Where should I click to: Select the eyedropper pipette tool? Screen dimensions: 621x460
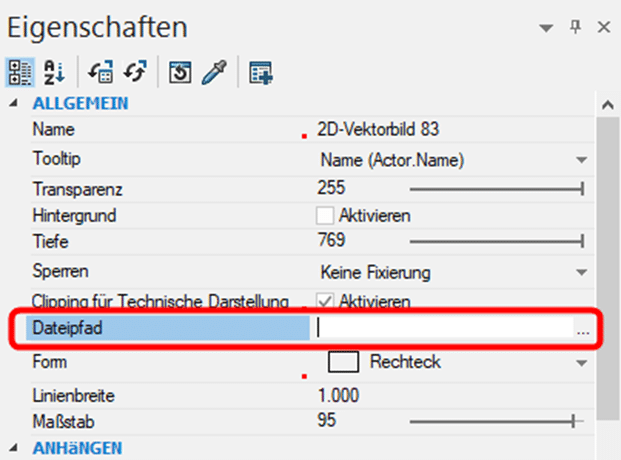tap(214, 72)
